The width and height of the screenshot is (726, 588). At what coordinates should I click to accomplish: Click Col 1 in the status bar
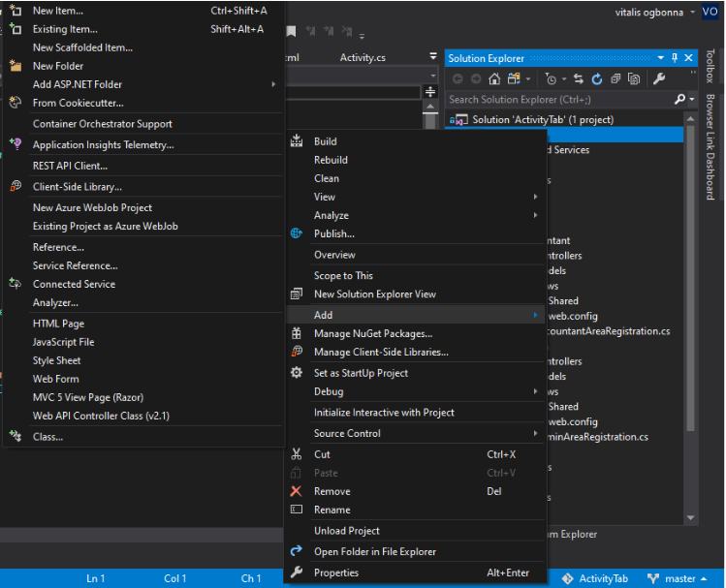pos(175,578)
